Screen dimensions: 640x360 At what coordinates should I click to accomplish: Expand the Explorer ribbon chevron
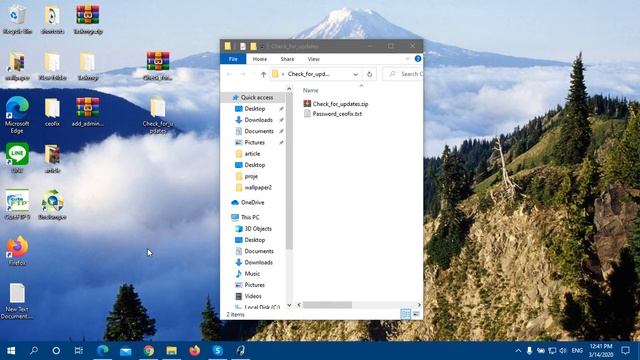[407, 59]
